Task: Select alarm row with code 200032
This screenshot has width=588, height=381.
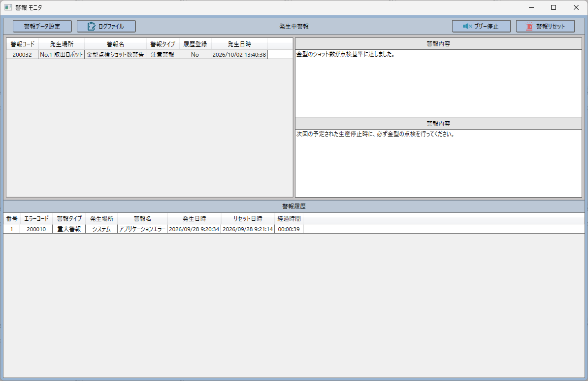Action: [x=149, y=54]
